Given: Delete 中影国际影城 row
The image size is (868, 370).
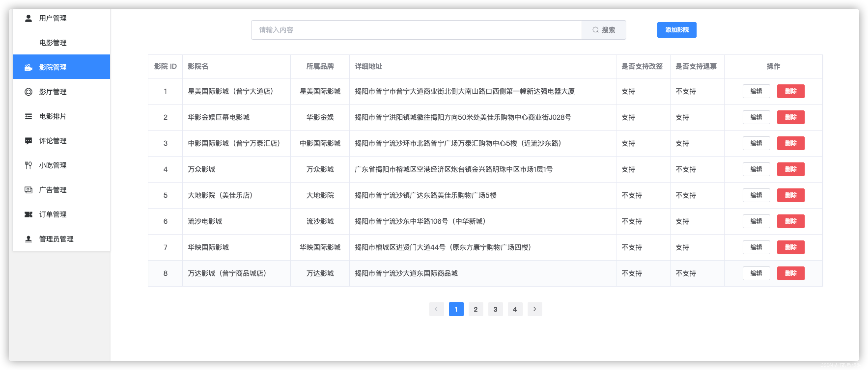Looking at the screenshot, I should [x=790, y=143].
